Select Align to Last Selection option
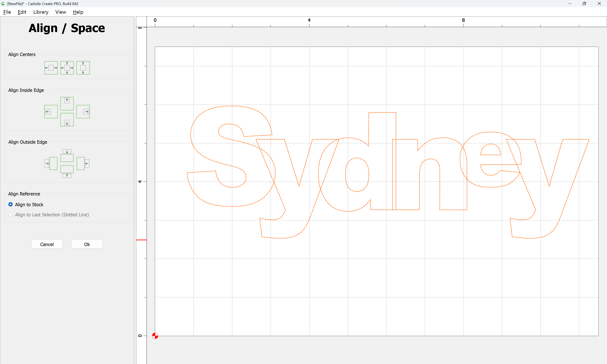Screen dimensions: 607x364 [x=11, y=215]
